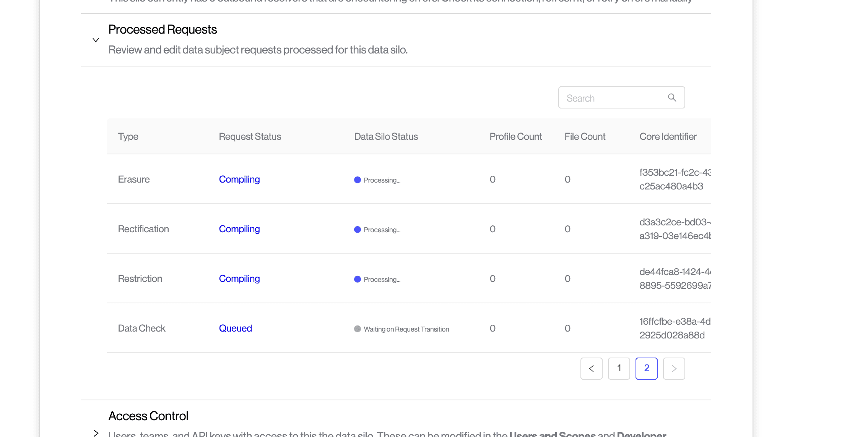Click the Processed Requests heading
Screen dimensions: 868x437
pyautogui.click(x=163, y=29)
